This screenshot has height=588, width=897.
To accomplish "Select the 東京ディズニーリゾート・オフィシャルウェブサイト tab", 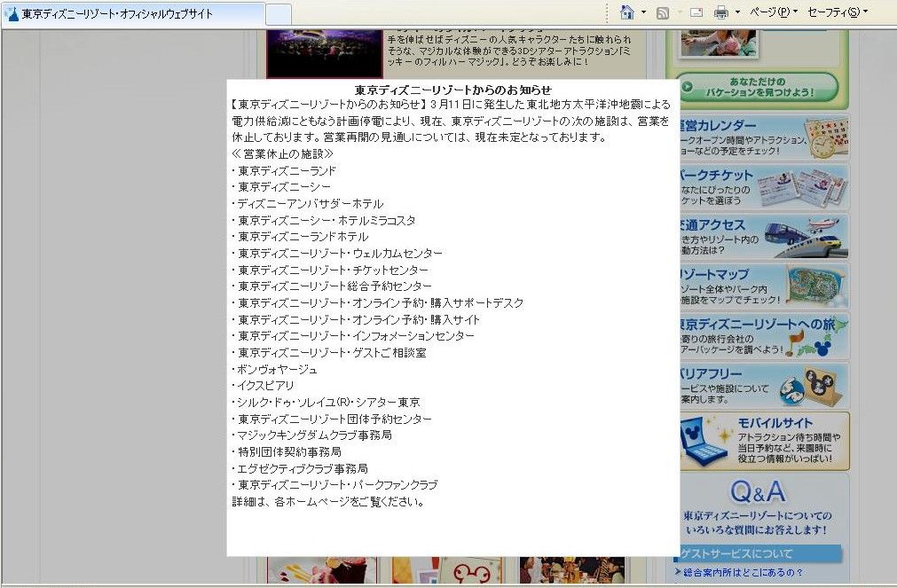I will [133, 14].
